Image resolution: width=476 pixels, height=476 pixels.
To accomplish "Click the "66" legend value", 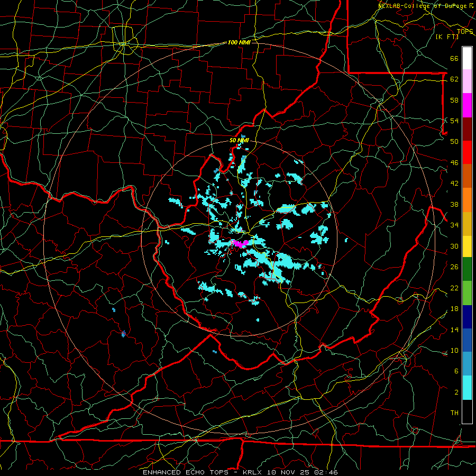I will point(454,59).
